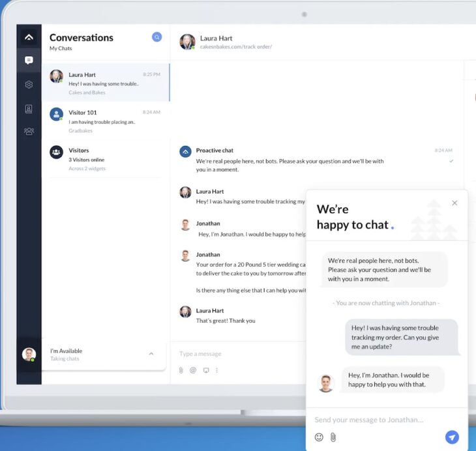The height and width of the screenshot is (451, 476).
Task: Click the Proactive chat icon in thread
Action: [x=185, y=151]
